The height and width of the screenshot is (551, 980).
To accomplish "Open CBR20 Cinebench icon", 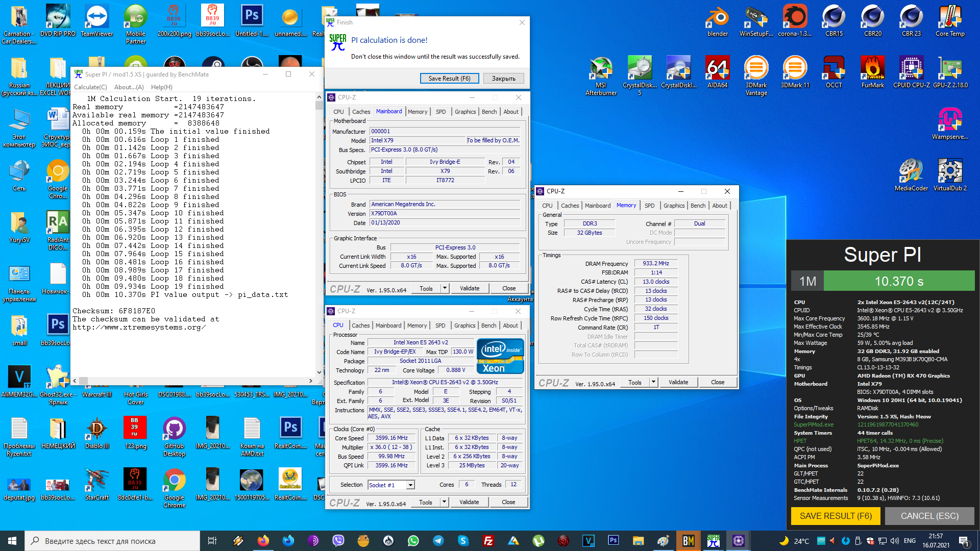I will click(x=872, y=20).
